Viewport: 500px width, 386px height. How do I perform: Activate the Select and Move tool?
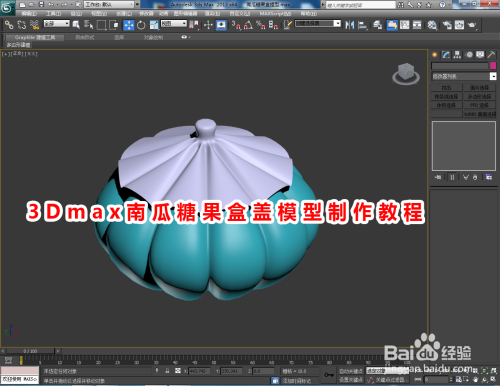point(129,25)
